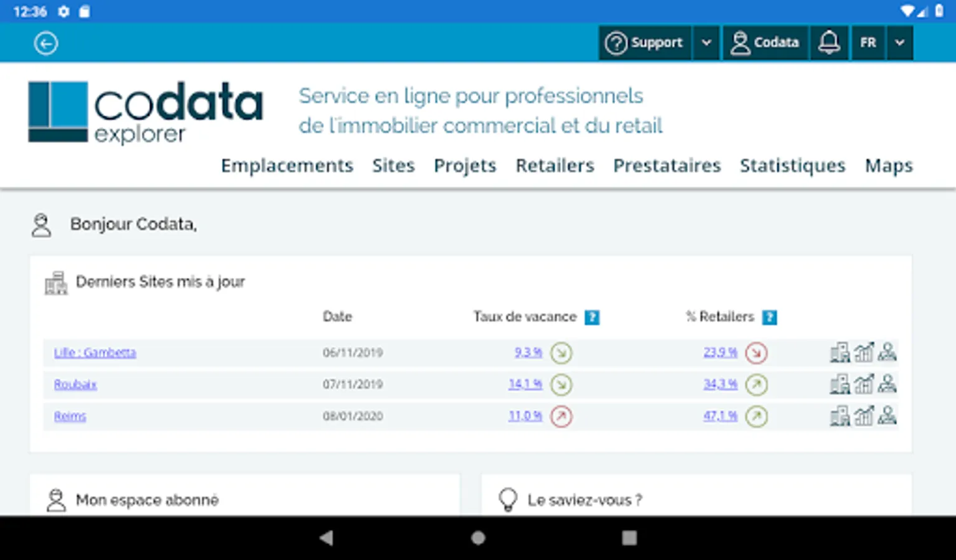Open the % Retailers help icon
Image resolution: width=956 pixels, height=560 pixels.
[x=770, y=317]
